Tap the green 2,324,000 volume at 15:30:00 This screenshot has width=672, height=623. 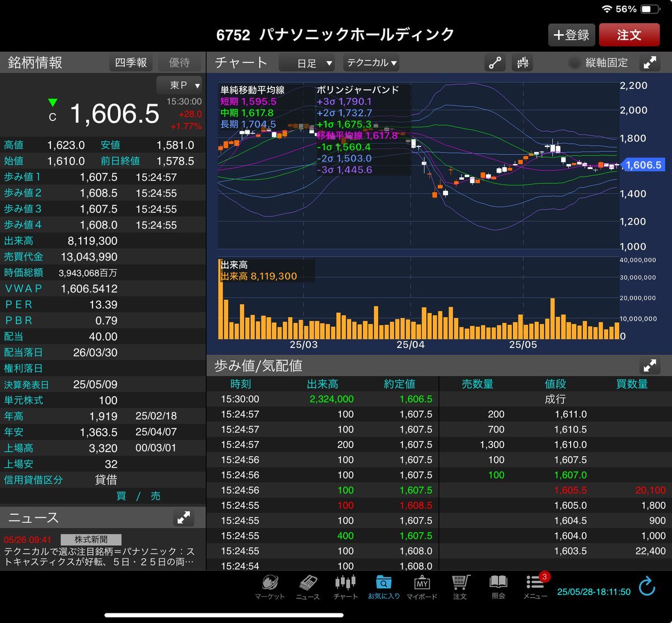332,399
